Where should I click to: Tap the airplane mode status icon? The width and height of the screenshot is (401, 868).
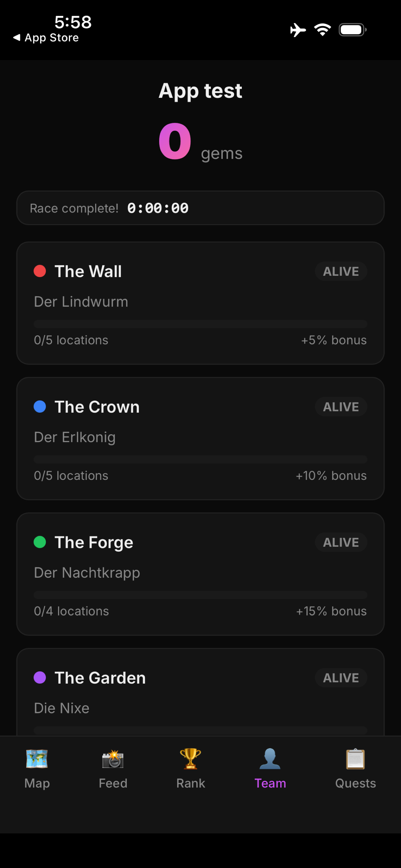pyautogui.click(x=298, y=30)
